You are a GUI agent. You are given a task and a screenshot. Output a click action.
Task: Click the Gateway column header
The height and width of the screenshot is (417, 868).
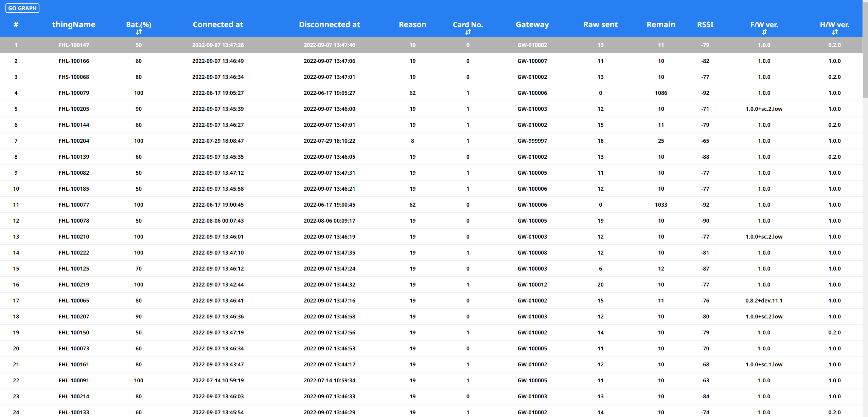pyautogui.click(x=532, y=24)
